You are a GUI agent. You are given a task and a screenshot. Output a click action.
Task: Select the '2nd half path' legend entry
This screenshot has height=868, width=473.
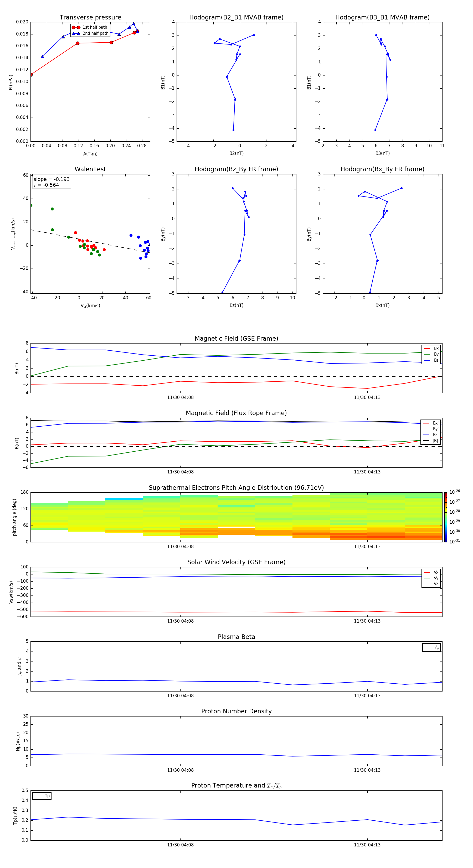tap(90, 33)
